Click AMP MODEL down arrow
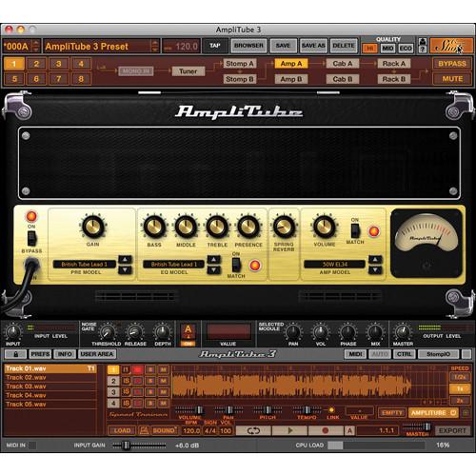 (375, 270)
